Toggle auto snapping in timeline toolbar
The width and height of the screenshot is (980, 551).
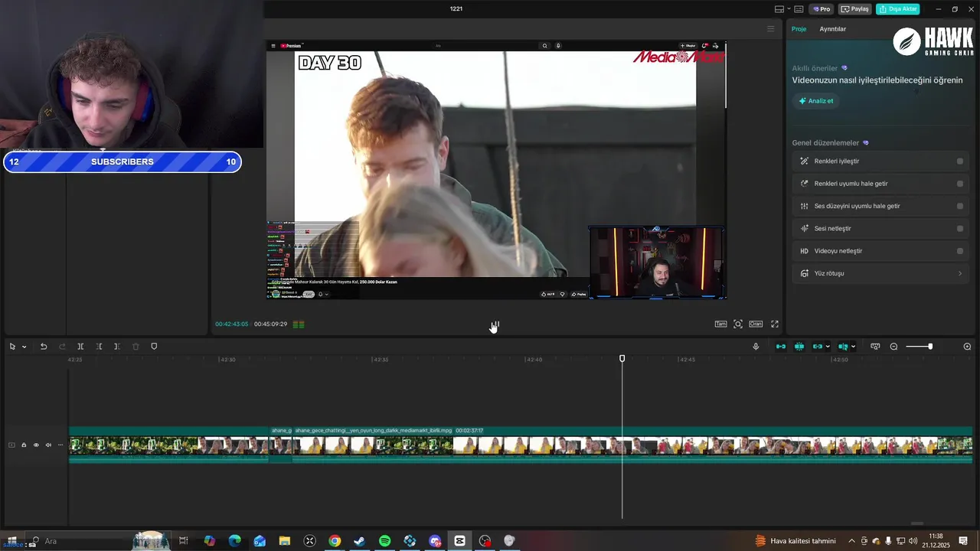pyautogui.click(x=799, y=347)
